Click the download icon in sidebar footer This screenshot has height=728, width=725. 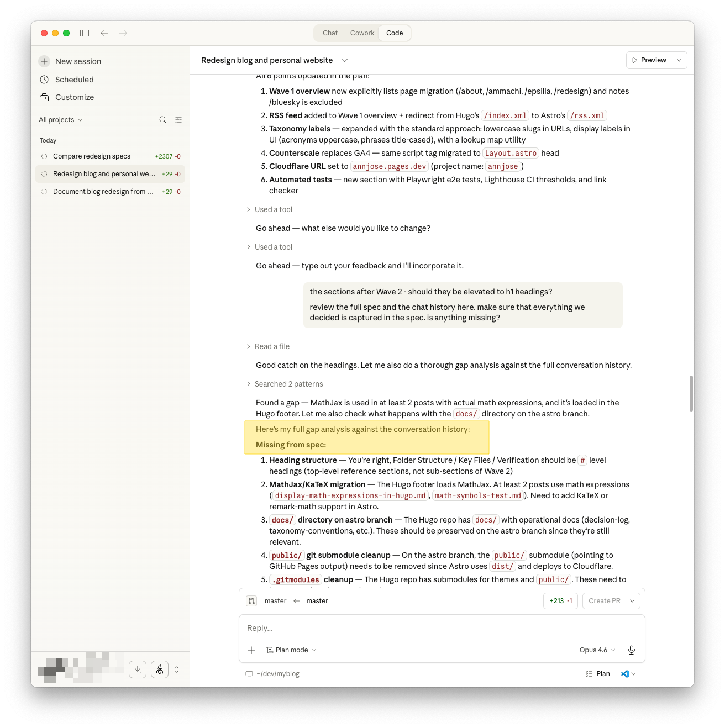click(138, 669)
